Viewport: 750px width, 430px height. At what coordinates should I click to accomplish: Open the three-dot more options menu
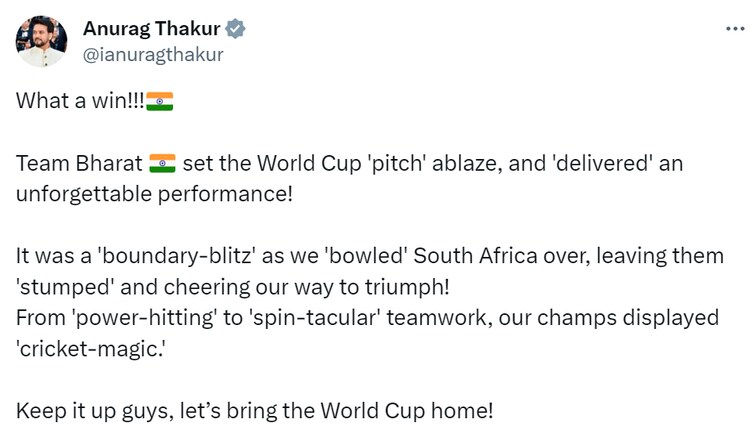pos(734,28)
